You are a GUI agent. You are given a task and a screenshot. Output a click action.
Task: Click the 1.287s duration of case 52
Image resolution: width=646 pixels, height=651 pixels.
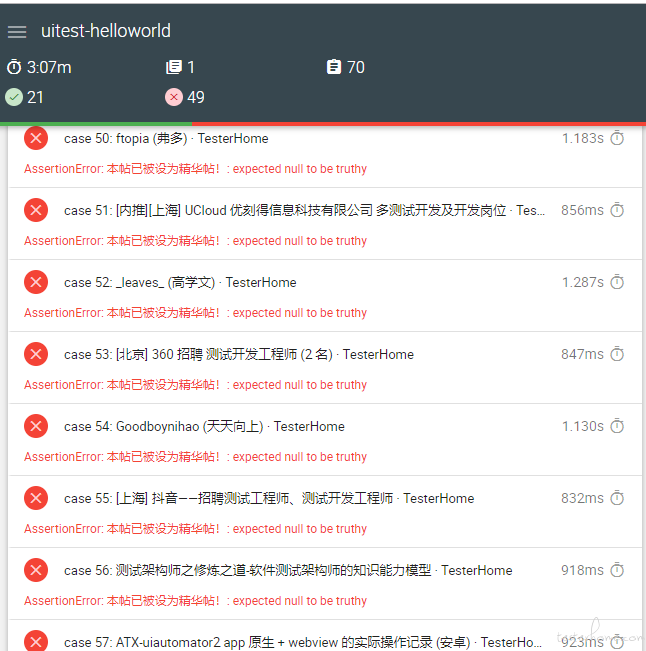(x=582, y=282)
